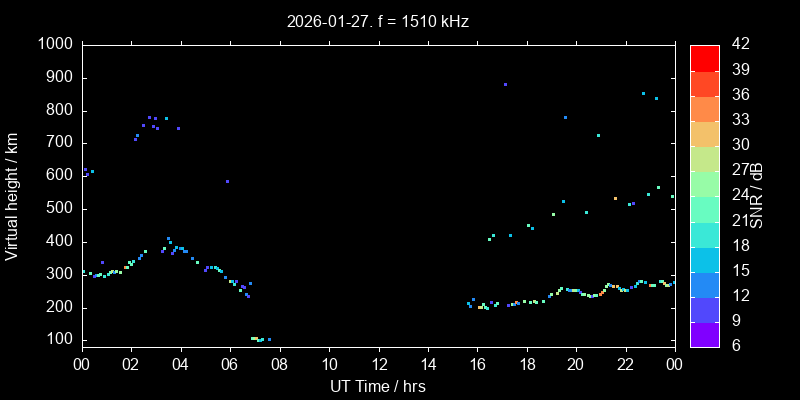Viewport: 800px width, 400px height.
Task: Click the '20' tick label on time axis
Action: click(576, 364)
